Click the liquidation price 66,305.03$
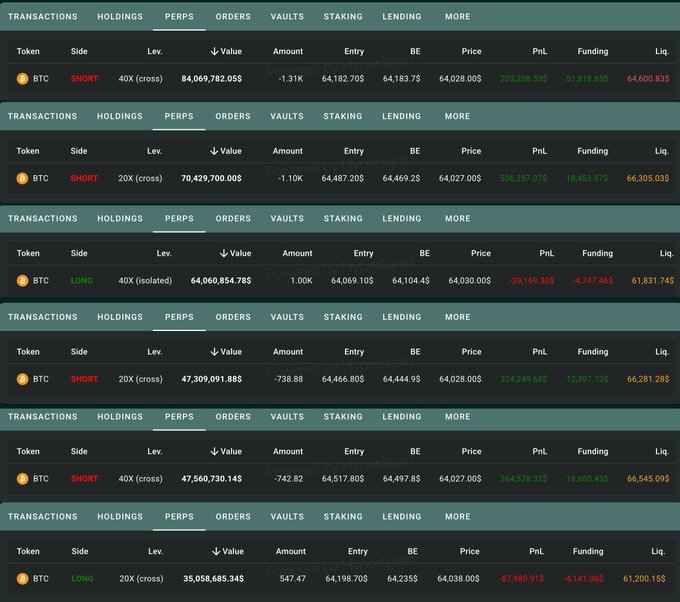Viewport: 680px width, 602px height. (x=648, y=178)
